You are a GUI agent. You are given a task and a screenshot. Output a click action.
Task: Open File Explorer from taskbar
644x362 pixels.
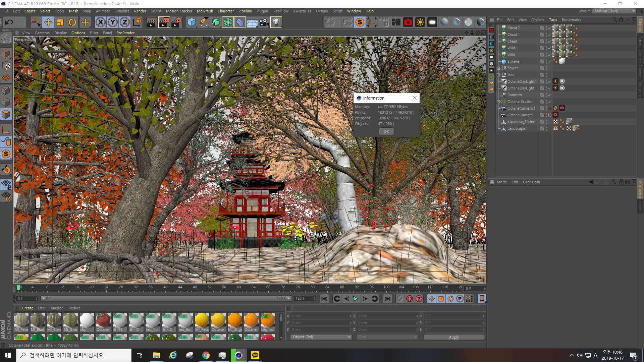[156, 355]
